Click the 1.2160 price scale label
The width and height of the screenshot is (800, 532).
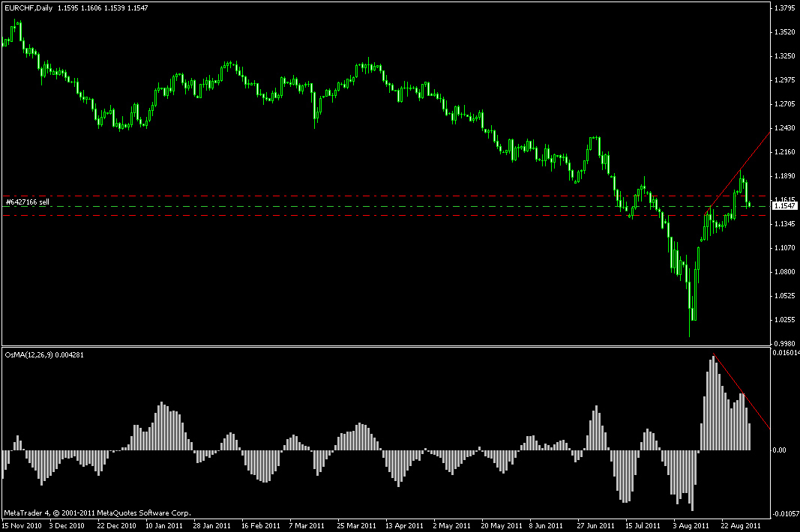(785, 151)
